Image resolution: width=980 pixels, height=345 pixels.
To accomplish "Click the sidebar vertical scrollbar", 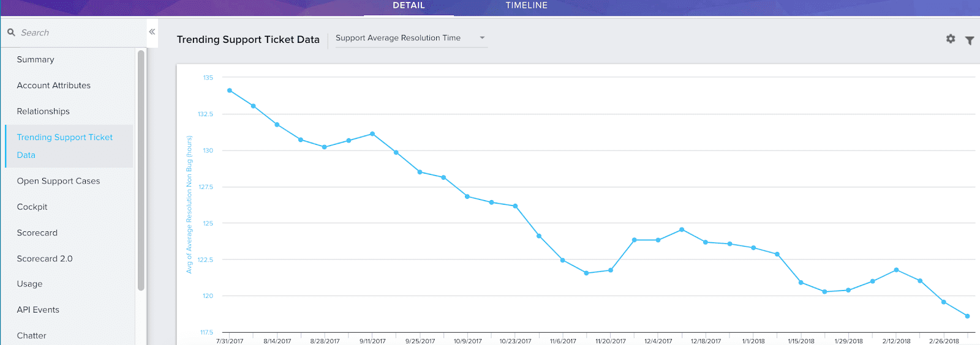I will click(x=141, y=171).
